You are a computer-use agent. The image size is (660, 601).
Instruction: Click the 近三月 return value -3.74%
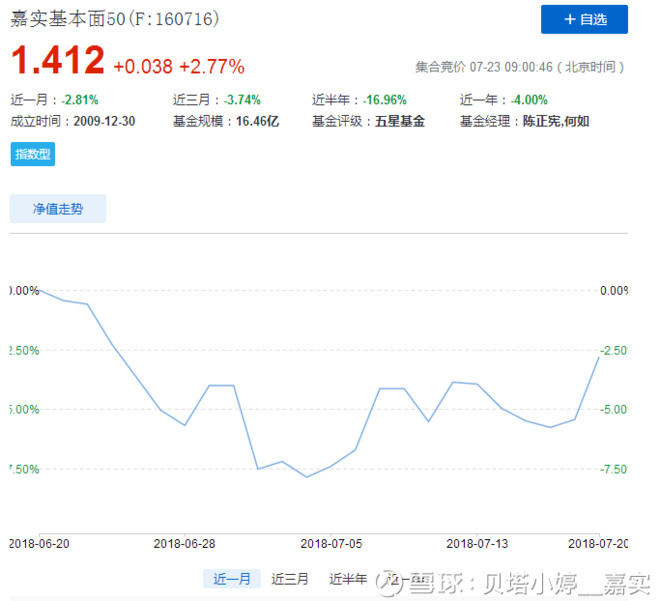tap(242, 100)
